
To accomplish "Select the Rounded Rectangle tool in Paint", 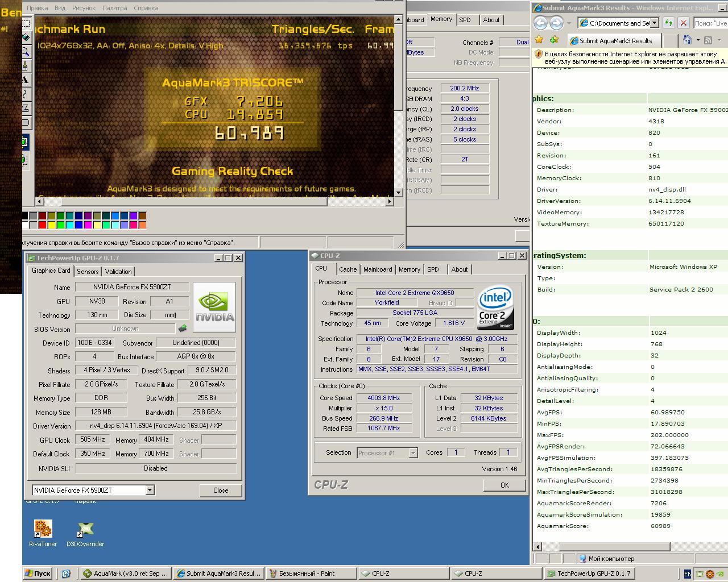I will [26, 122].
